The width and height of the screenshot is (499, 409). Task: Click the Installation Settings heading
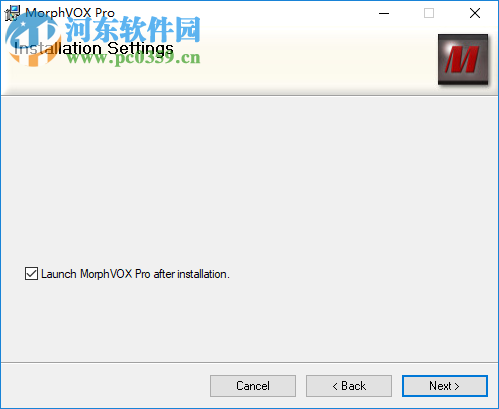pos(94,49)
